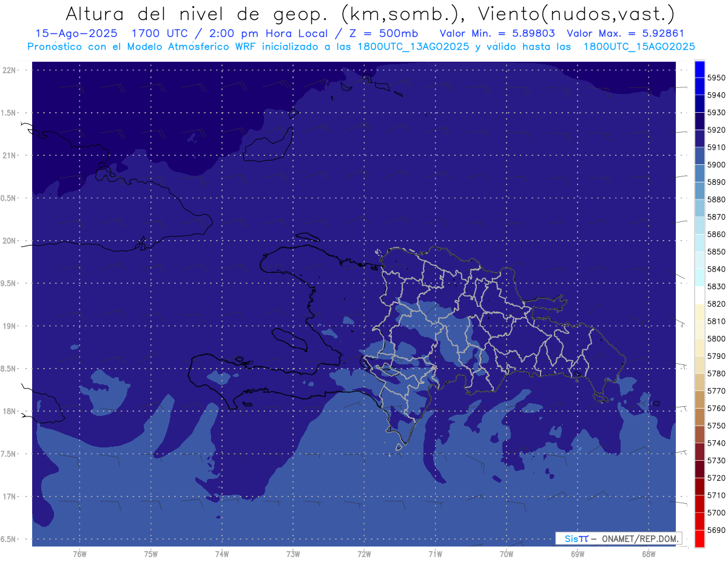Click the '73W' longitude label
This screenshot has width=728, height=562.
[293, 554]
